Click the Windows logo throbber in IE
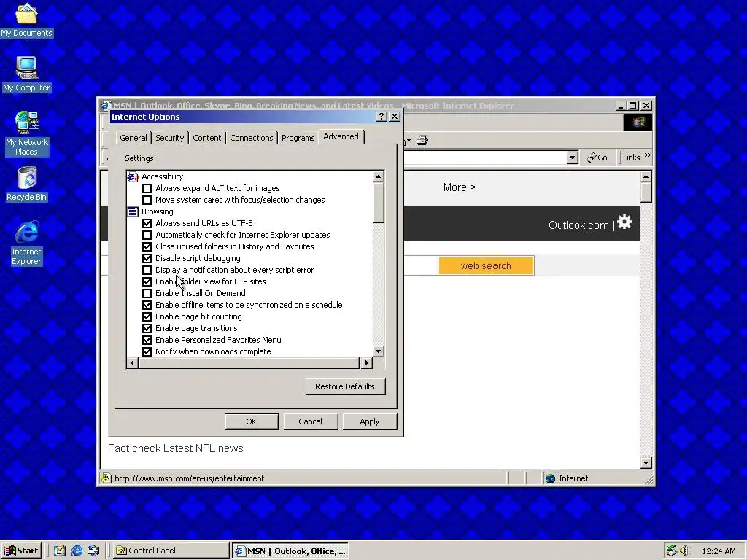747x560 pixels. pyautogui.click(x=638, y=122)
